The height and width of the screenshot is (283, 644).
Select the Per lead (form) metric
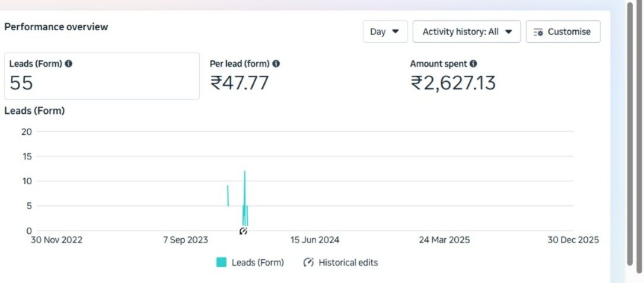(x=244, y=76)
